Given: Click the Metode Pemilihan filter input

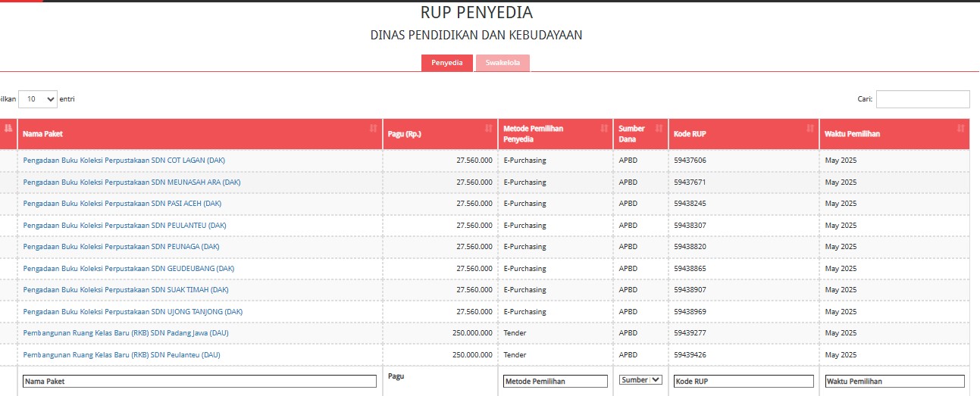Looking at the screenshot, I should coord(556,382).
